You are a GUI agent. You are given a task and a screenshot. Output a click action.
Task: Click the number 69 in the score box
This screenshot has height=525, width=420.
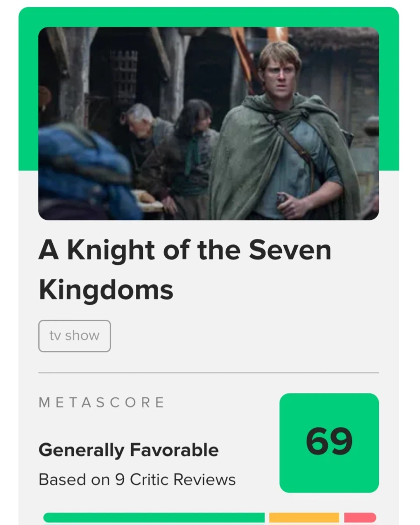(x=329, y=441)
